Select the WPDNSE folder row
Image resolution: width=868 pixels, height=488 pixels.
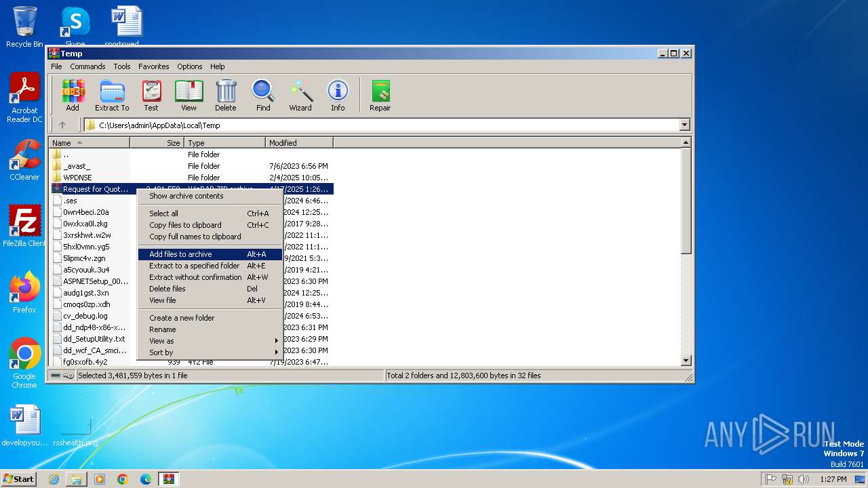coord(191,178)
